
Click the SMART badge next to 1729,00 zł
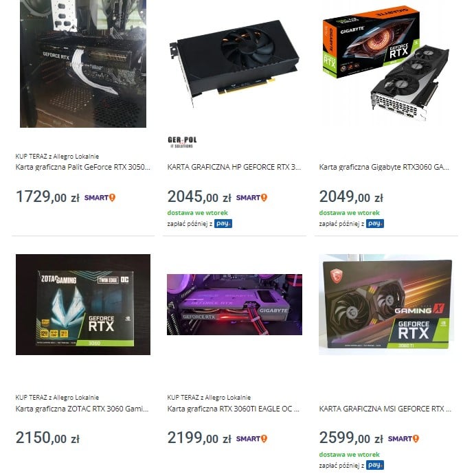click(x=100, y=198)
